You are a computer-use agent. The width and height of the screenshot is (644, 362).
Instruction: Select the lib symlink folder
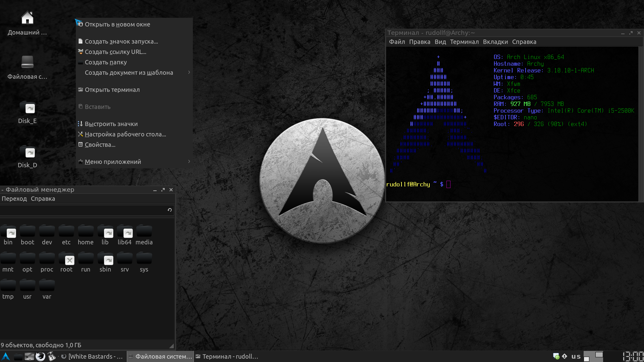(x=105, y=235)
